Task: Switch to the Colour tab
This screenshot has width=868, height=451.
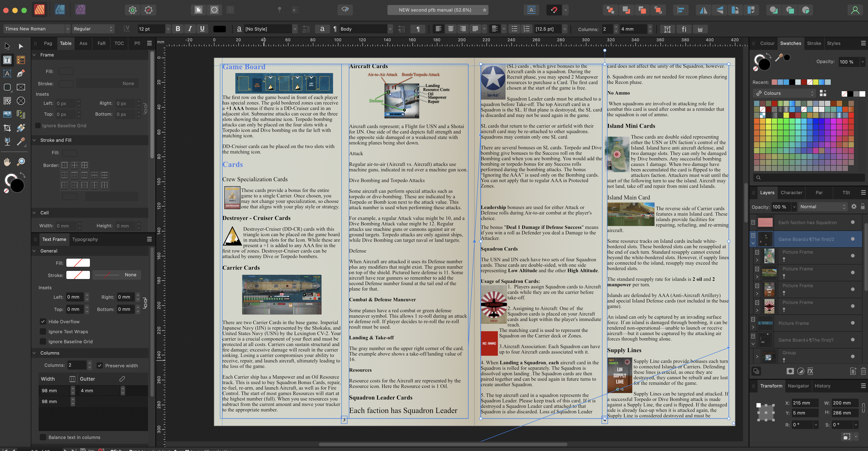Action: 767,43
